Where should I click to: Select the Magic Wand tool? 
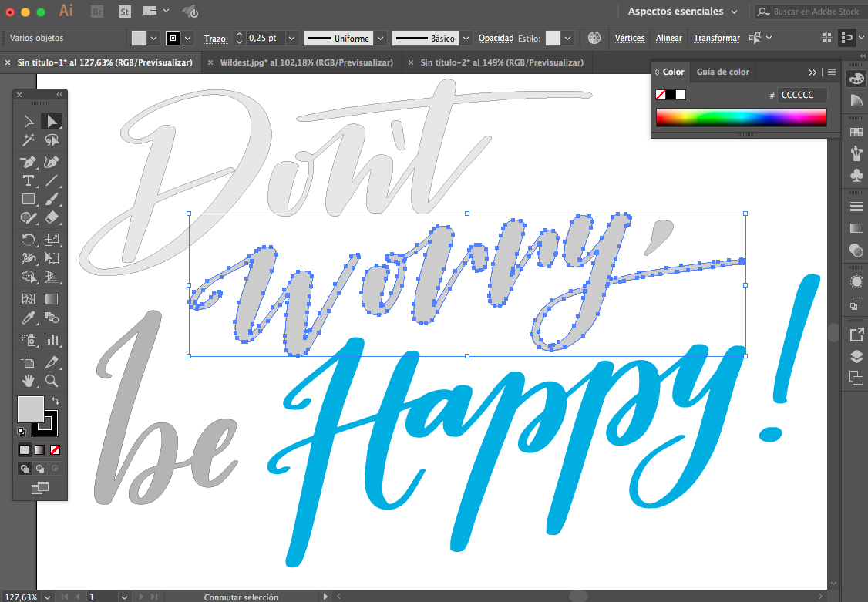(29, 140)
